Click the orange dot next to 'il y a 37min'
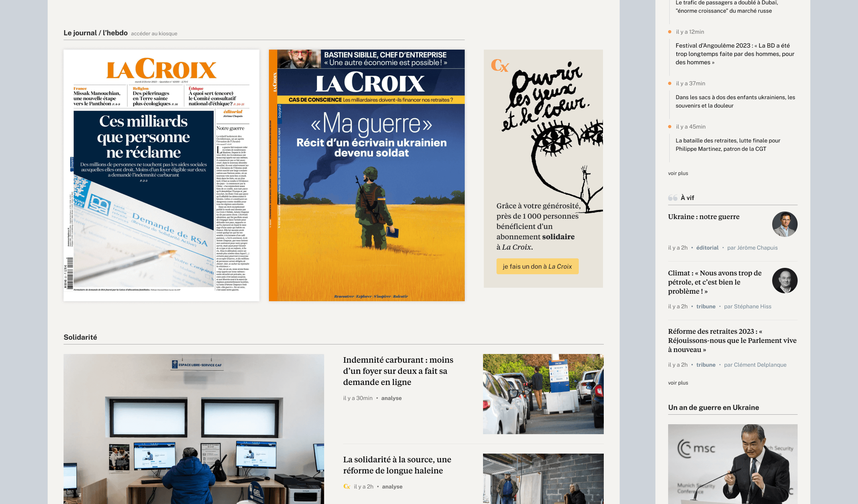858x504 pixels. 670,83
